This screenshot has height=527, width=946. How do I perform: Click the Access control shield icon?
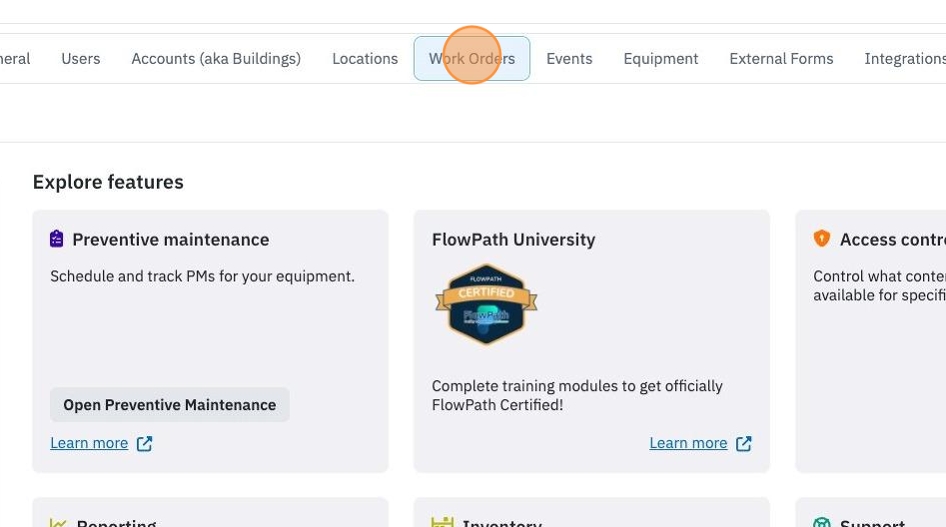tap(821, 238)
